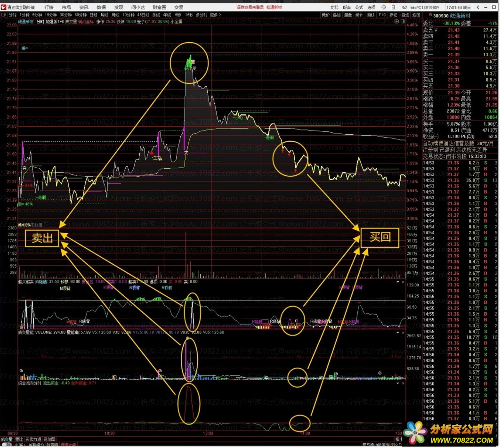Open the headset customer service icon
501x448 pixels.
pos(384,7)
